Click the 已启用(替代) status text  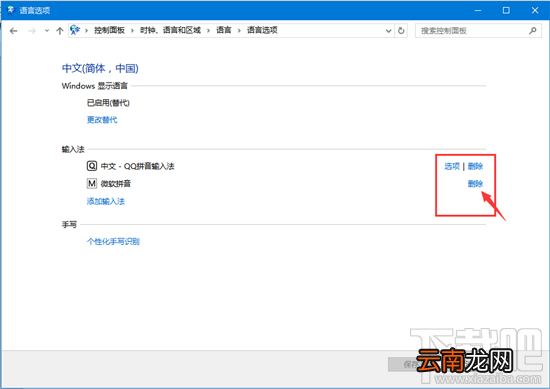(108, 103)
